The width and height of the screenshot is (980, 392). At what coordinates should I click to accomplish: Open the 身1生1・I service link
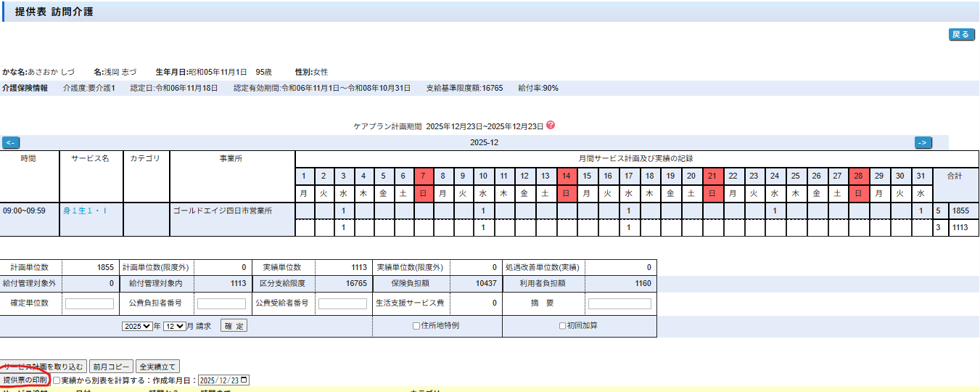click(85, 211)
